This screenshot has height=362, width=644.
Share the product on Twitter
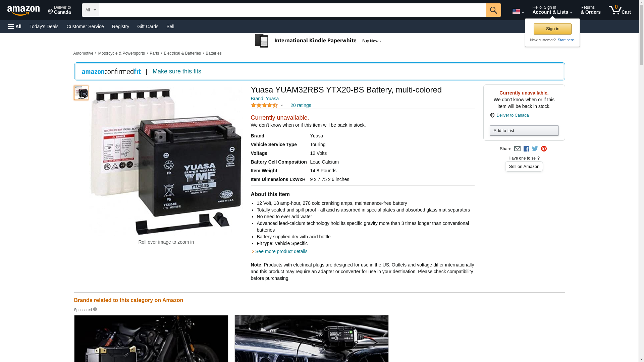(535, 149)
